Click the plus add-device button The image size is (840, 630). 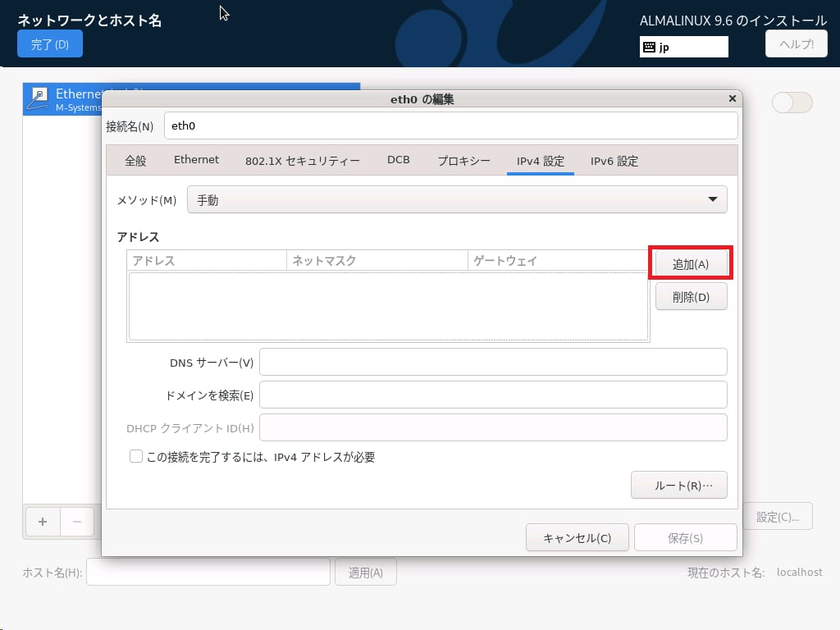[43, 521]
